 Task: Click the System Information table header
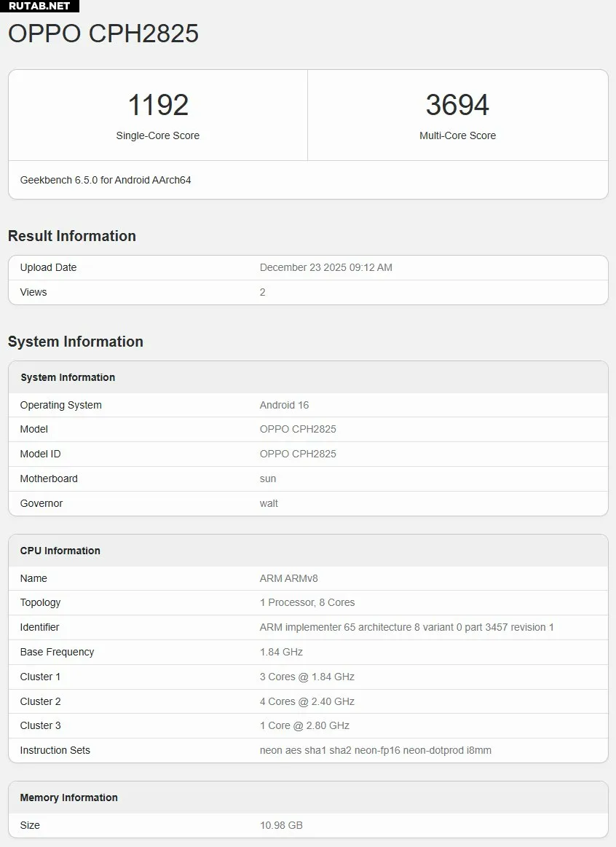click(x=68, y=377)
